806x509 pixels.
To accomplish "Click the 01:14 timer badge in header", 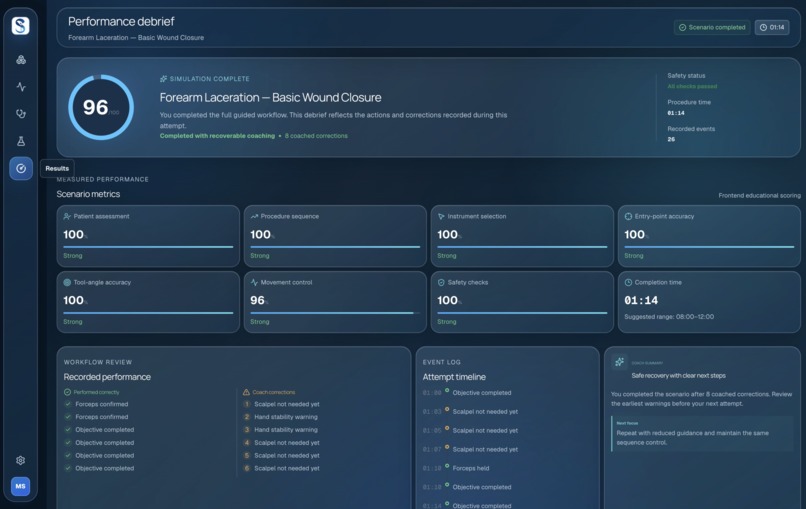I will tap(772, 27).
